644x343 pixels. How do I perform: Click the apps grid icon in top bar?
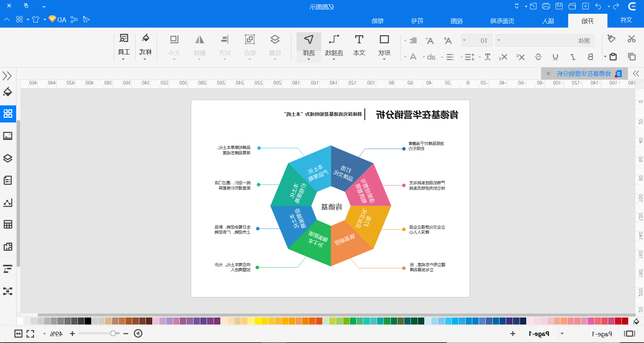19,19
